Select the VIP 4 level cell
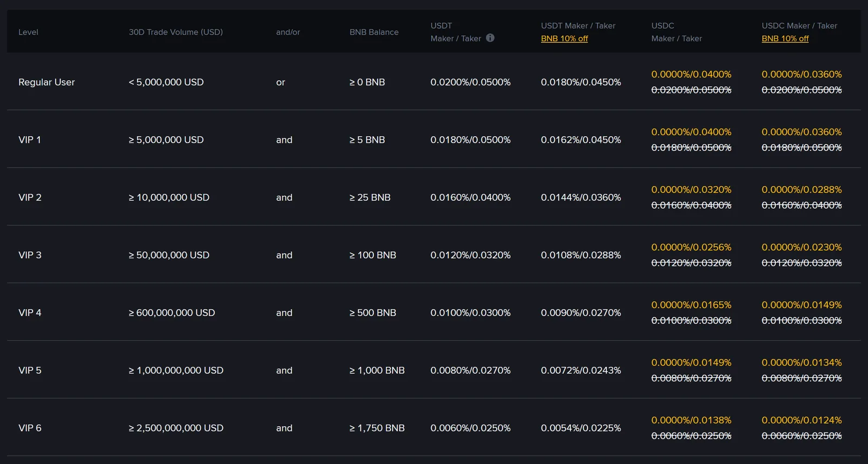 click(30, 313)
